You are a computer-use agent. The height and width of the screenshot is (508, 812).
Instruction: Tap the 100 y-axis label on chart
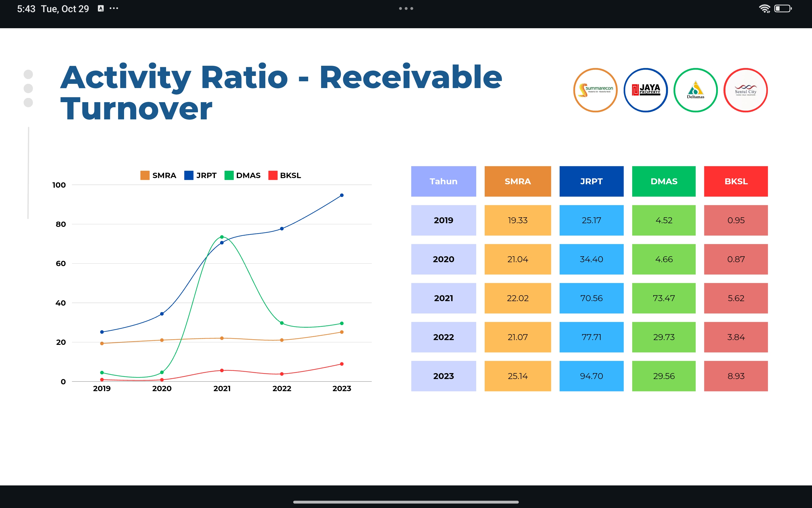click(x=59, y=185)
